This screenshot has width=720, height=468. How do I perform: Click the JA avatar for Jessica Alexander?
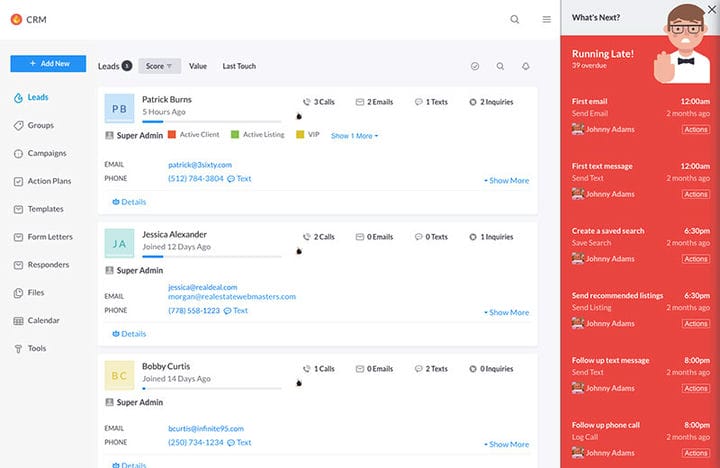[119, 243]
